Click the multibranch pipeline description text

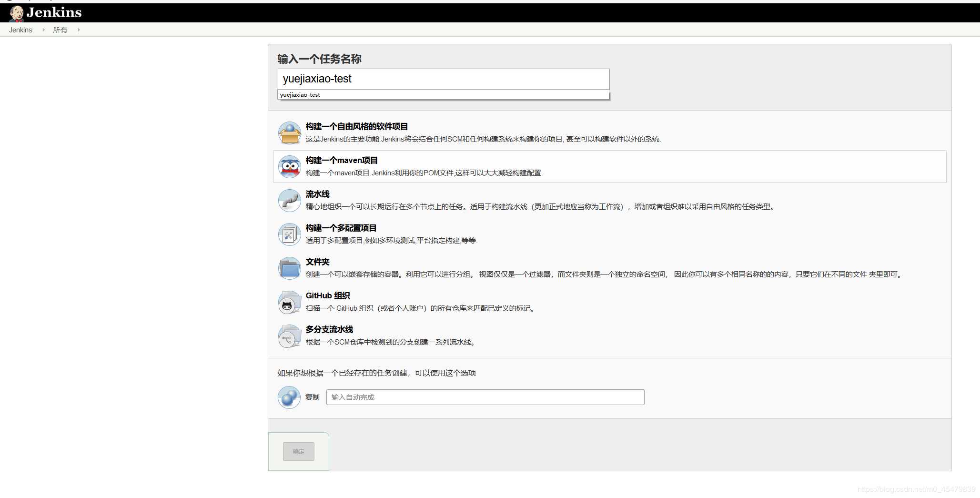pos(391,342)
